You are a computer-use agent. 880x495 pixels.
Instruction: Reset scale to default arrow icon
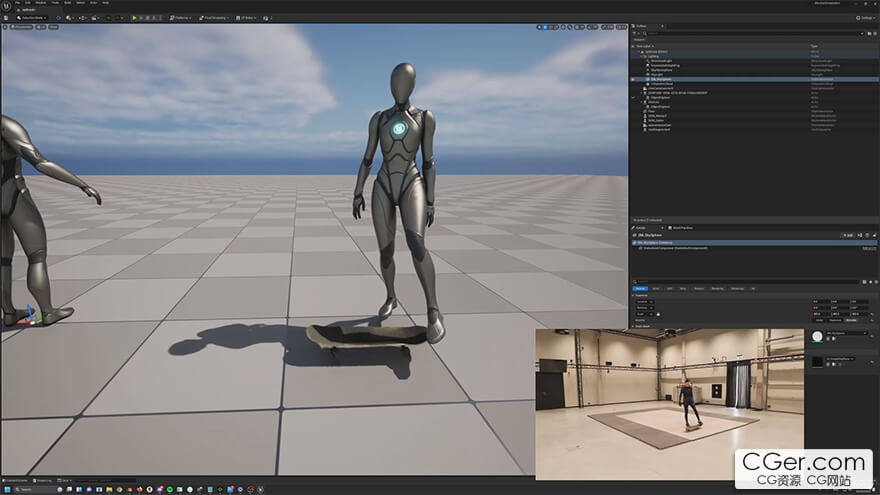point(872,314)
